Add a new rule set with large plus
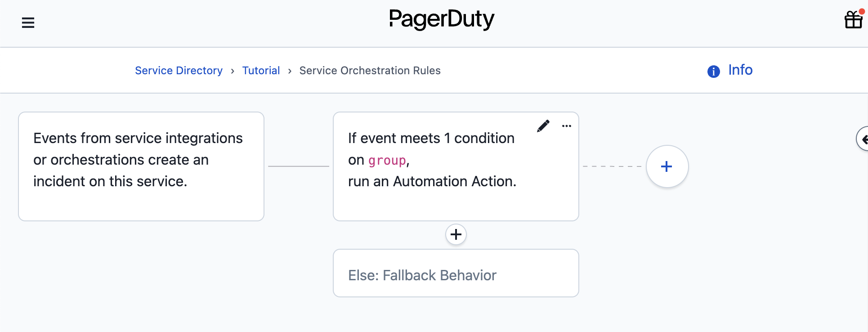 click(667, 166)
